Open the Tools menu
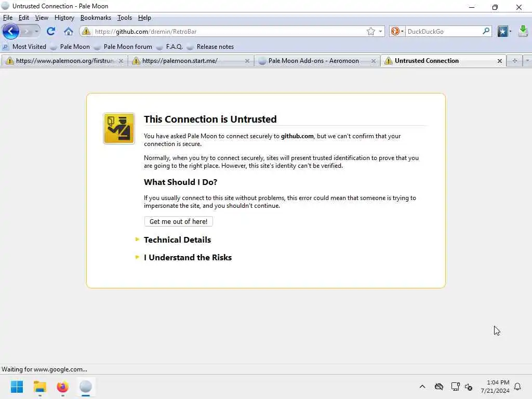Image resolution: width=532 pixels, height=399 pixels. click(124, 18)
